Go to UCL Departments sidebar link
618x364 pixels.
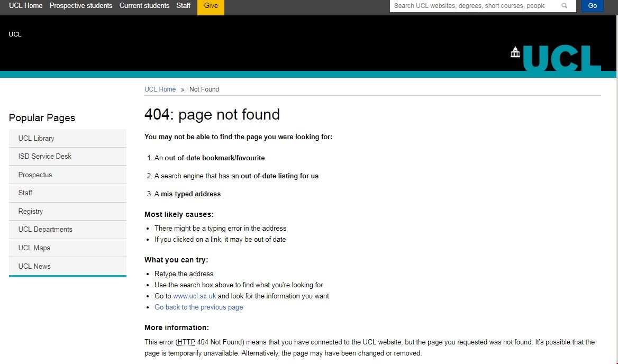tap(45, 229)
